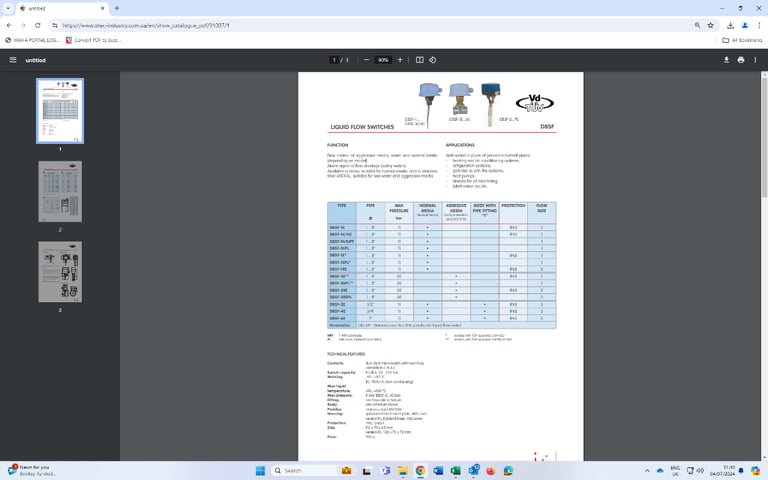The width and height of the screenshot is (768, 480).
Task: Open Firefox from taskbar
Action: (491, 470)
